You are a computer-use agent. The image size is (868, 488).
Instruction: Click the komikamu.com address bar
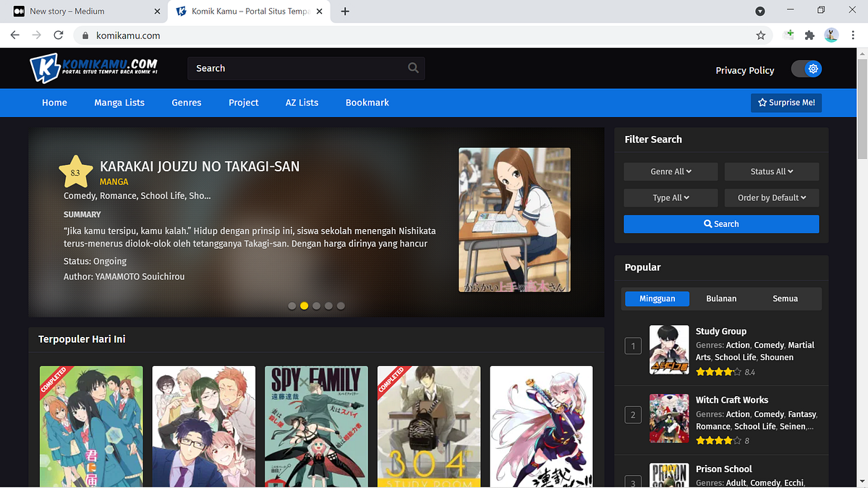pos(423,35)
